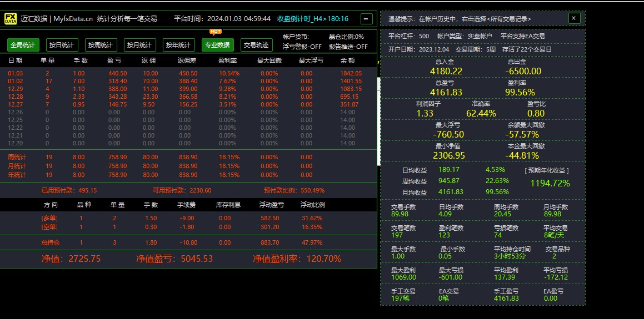Screen dimensions: 644x319
Task: Click 总盈亏 value 4161.83
Action: point(446,92)
